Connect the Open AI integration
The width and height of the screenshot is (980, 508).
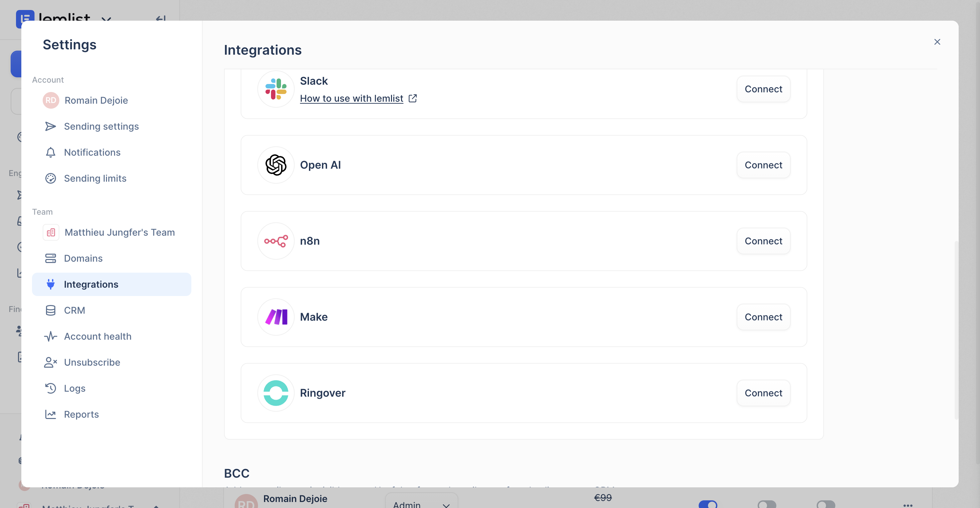point(763,165)
